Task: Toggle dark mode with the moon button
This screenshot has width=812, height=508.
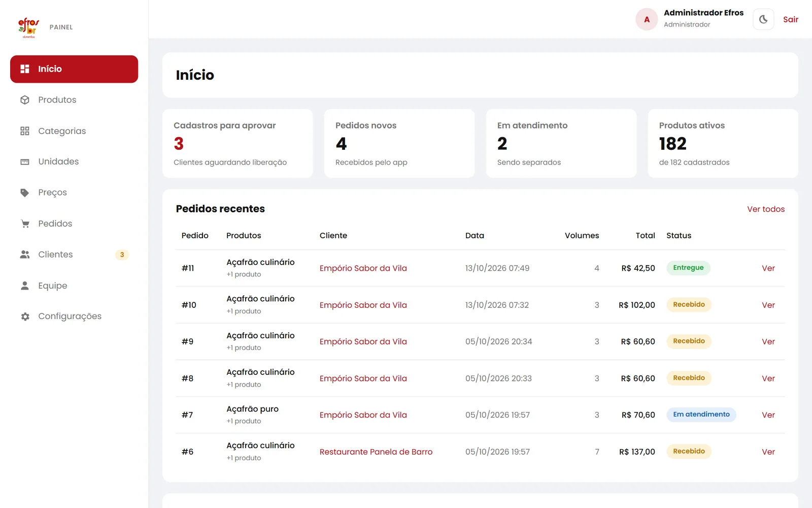Action: tap(763, 19)
